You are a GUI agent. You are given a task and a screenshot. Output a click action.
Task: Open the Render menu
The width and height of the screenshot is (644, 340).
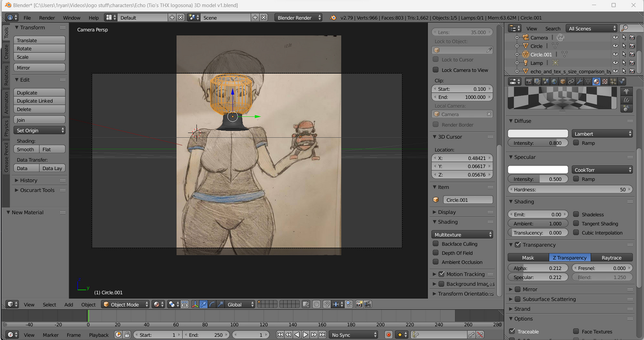[x=47, y=18]
